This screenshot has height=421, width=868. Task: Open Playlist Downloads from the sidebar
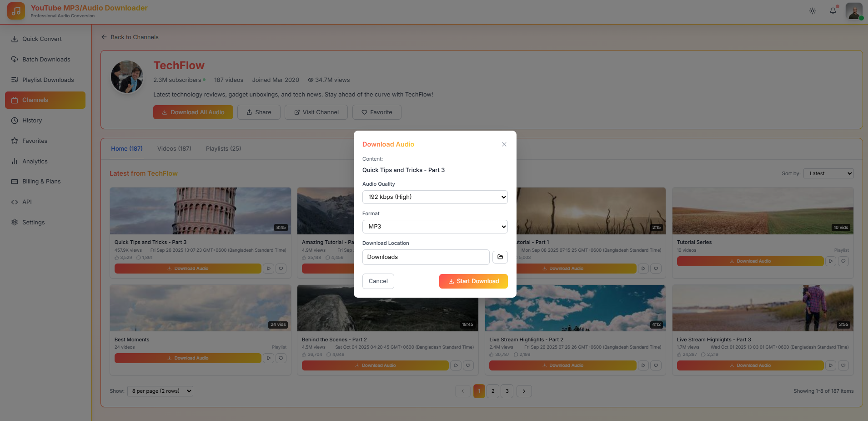[48, 80]
